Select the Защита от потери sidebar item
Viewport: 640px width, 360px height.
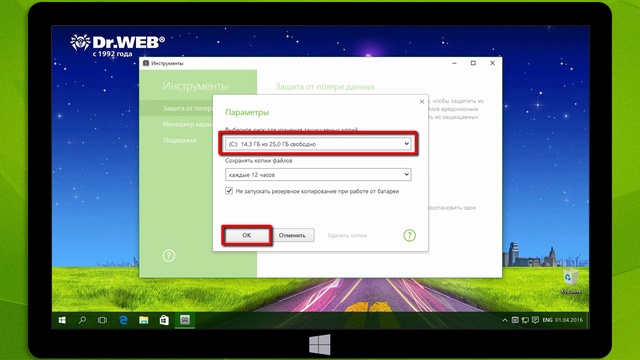coord(176,109)
